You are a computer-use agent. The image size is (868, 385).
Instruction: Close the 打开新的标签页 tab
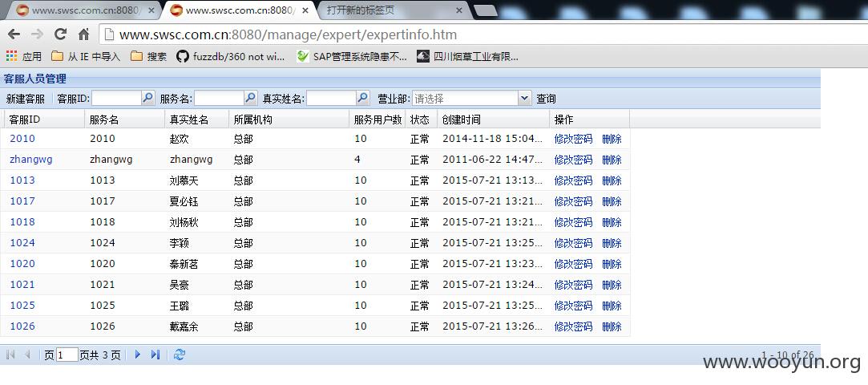459,10
